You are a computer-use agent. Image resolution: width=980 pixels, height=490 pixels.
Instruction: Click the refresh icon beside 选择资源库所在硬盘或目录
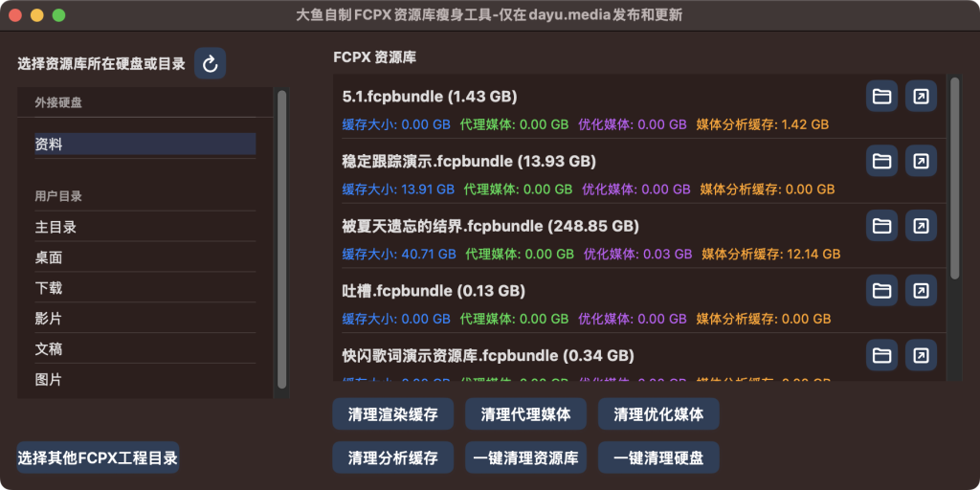point(210,63)
